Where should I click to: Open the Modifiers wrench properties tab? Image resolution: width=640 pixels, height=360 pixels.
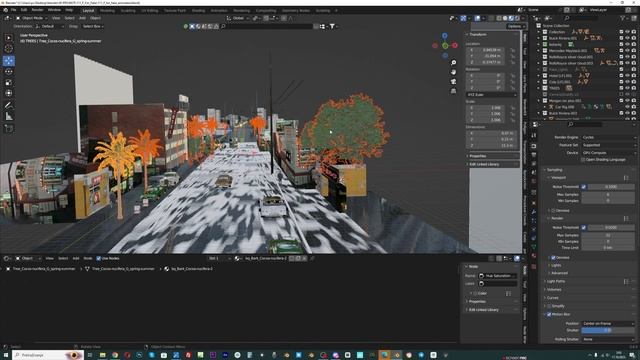[x=534, y=211]
